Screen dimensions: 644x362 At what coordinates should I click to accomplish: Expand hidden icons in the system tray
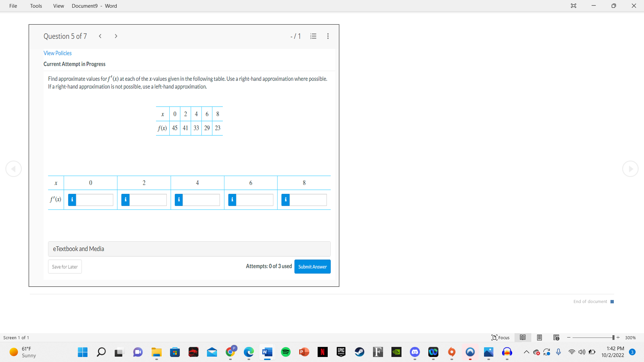click(527, 352)
